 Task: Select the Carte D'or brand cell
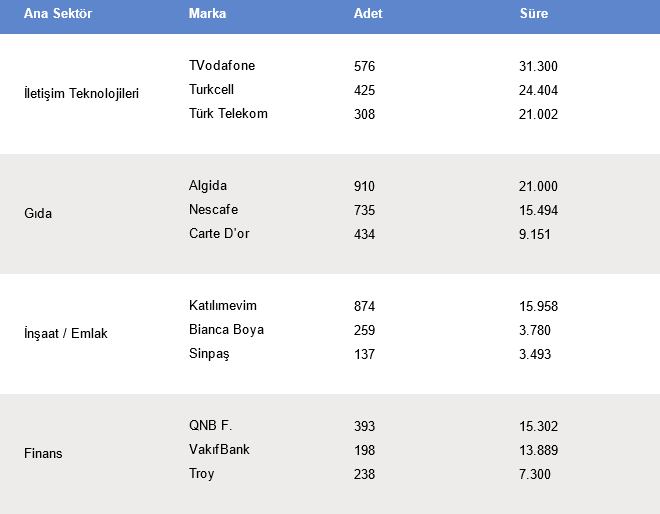[x=219, y=234]
